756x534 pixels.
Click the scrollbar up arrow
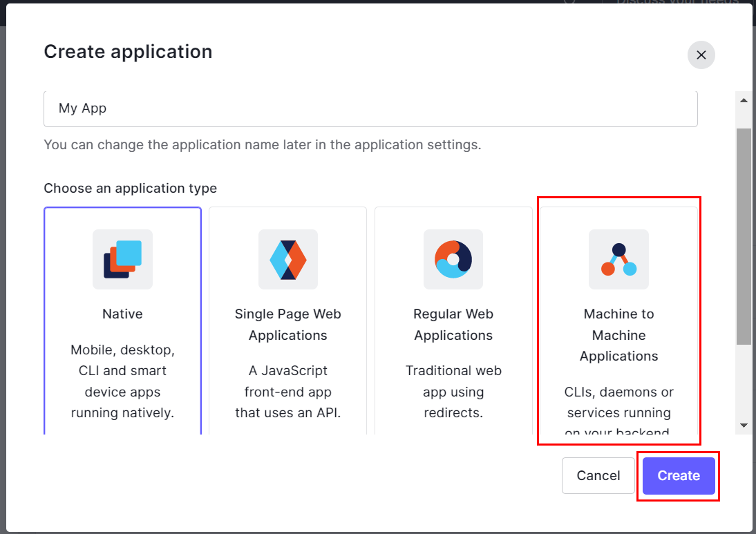[x=744, y=99]
